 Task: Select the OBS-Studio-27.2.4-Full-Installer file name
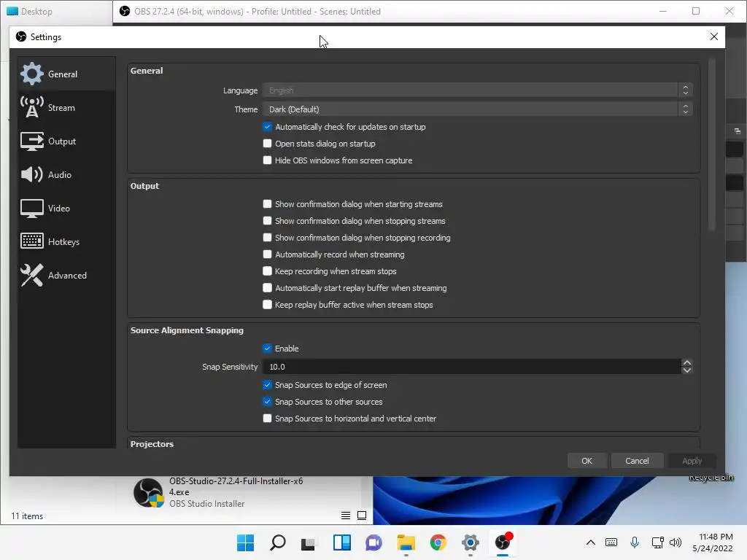[236, 486]
